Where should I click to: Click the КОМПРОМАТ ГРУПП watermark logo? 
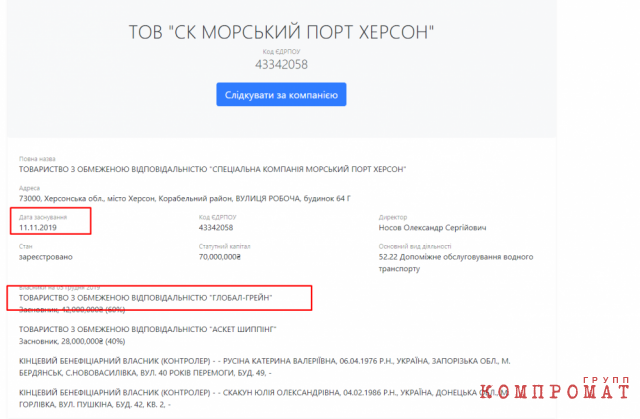click(x=554, y=388)
